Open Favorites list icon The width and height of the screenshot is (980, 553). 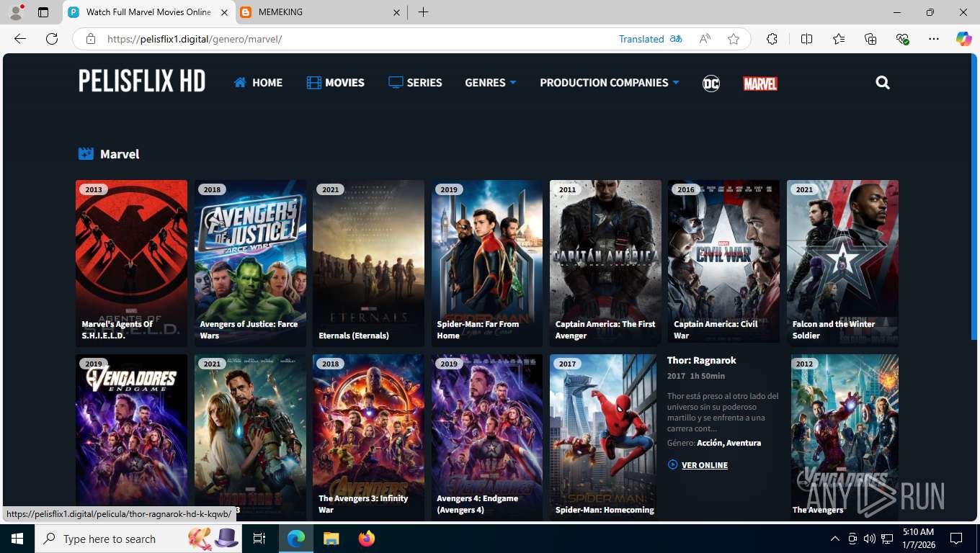click(x=839, y=39)
